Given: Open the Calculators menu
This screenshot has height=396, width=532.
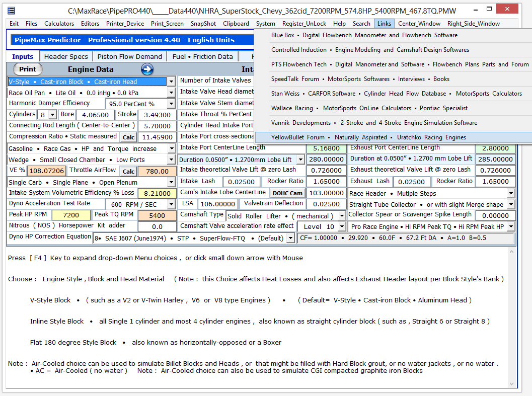Looking at the screenshot, I should point(59,24).
